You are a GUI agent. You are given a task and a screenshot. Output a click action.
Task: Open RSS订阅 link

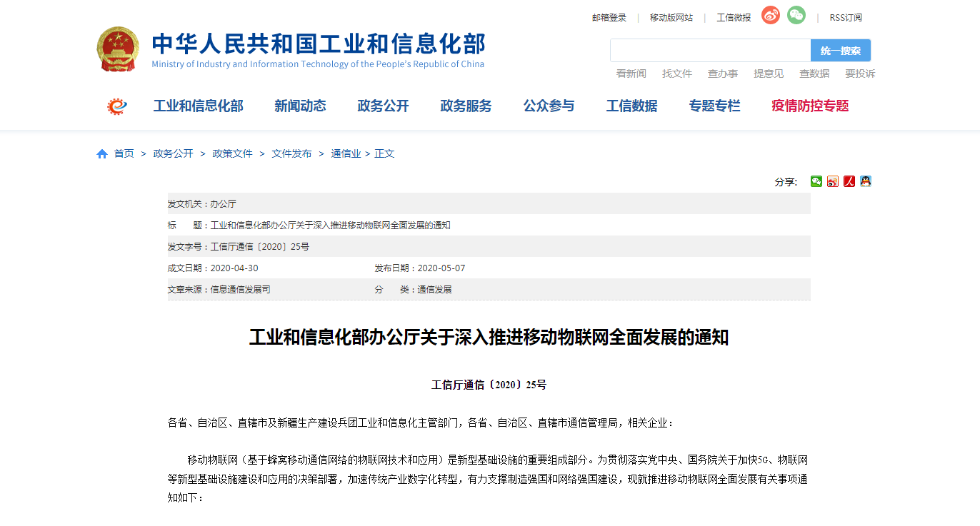pyautogui.click(x=846, y=18)
